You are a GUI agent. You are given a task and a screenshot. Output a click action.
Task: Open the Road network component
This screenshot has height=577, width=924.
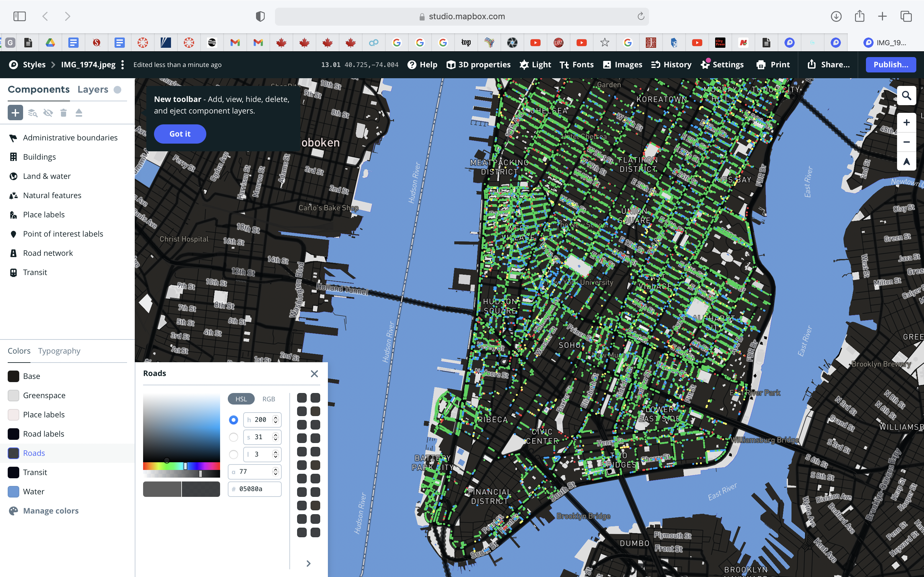click(x=48, y=253)
